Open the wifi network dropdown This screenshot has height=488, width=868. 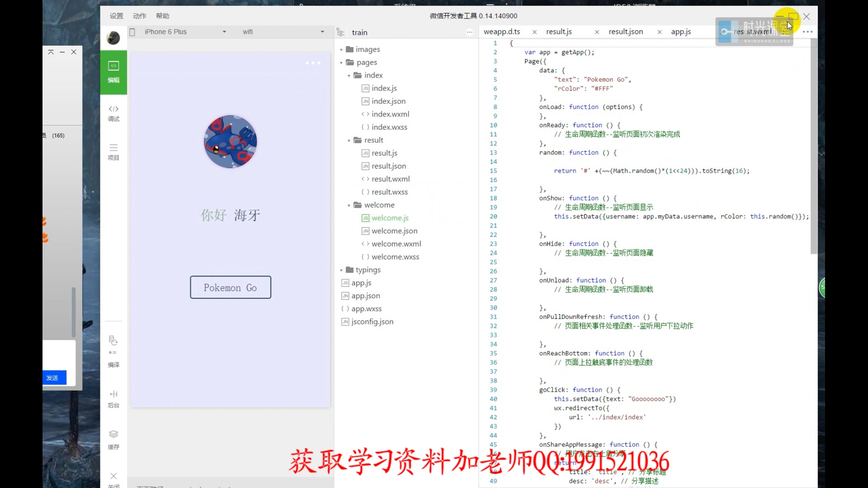(283, 32)
